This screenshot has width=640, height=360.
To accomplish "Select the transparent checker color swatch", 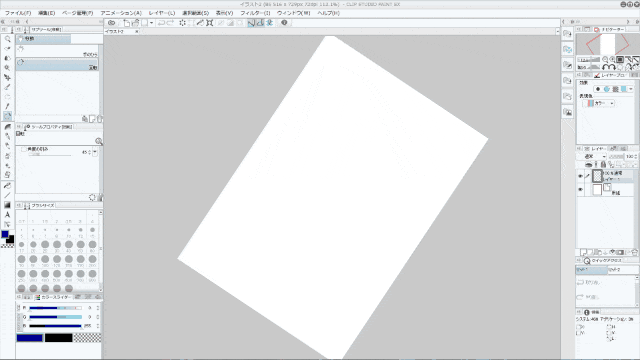I will pyautogui.click(x=87, y=338).
